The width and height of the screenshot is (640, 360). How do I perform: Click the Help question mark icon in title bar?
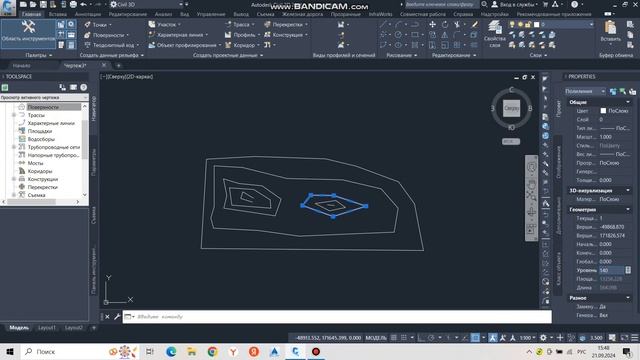point(574,4)
